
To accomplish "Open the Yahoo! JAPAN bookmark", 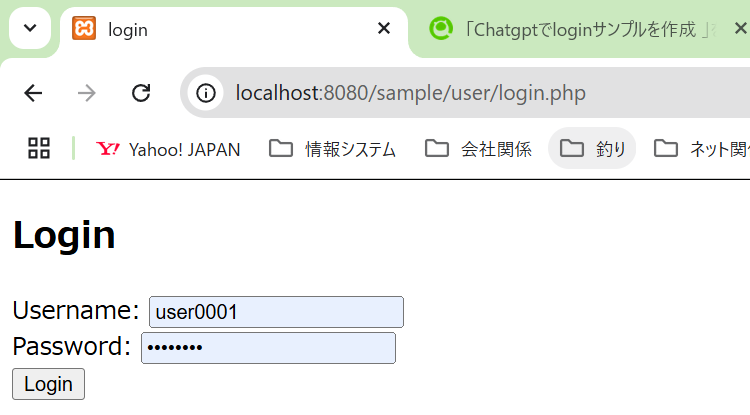I will pos(168,149).
